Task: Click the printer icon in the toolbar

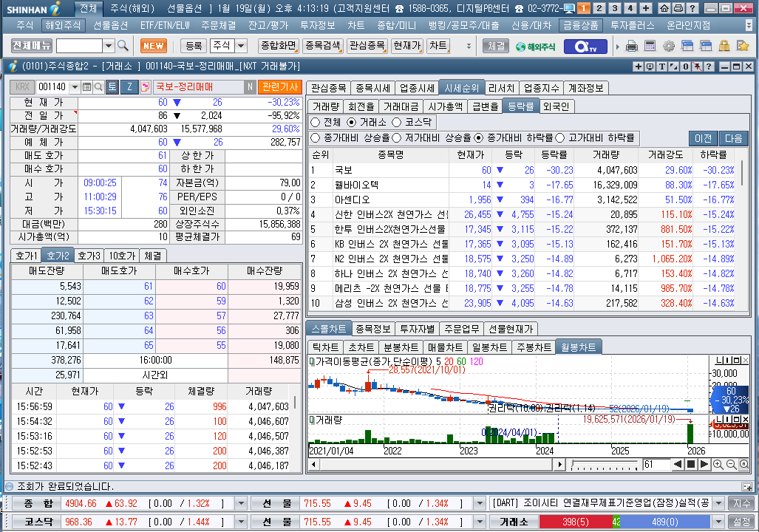Action: [x=632, y=46]
